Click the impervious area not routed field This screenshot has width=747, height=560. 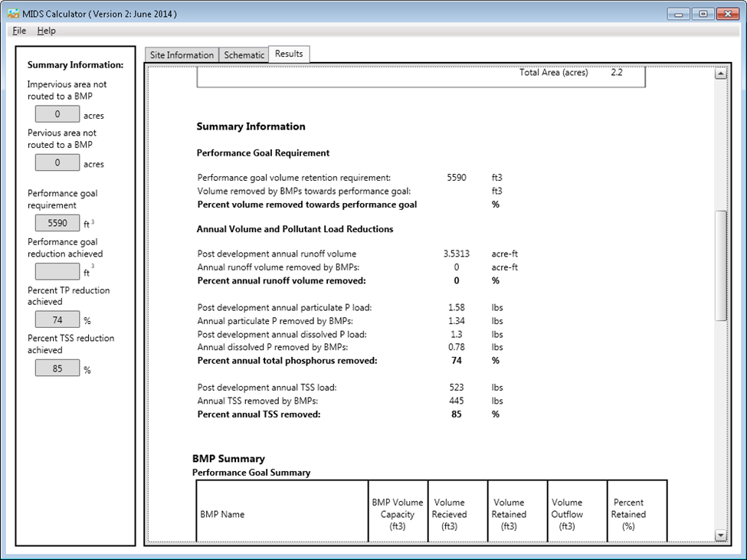tap(57, 115)
